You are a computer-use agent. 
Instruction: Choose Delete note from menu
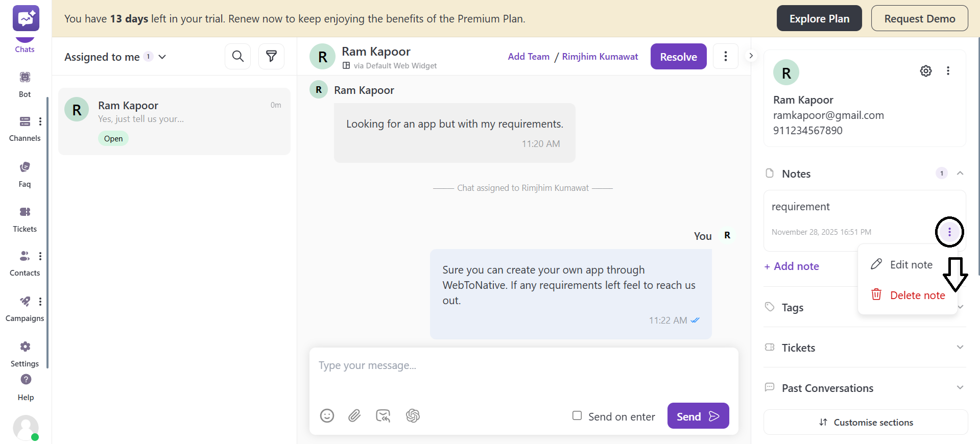click(x=917, y=295)
